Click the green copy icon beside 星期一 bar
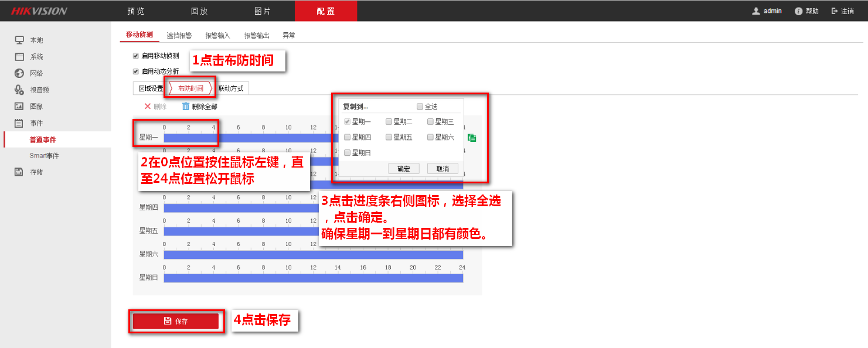The height and width of the screenshot is (348, 868). [x=472, y=138]
